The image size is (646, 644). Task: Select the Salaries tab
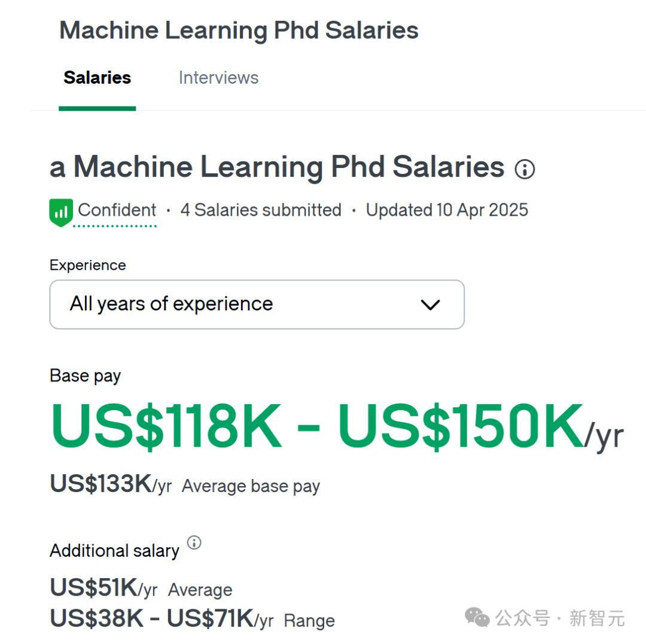click(x=97, y=78)
